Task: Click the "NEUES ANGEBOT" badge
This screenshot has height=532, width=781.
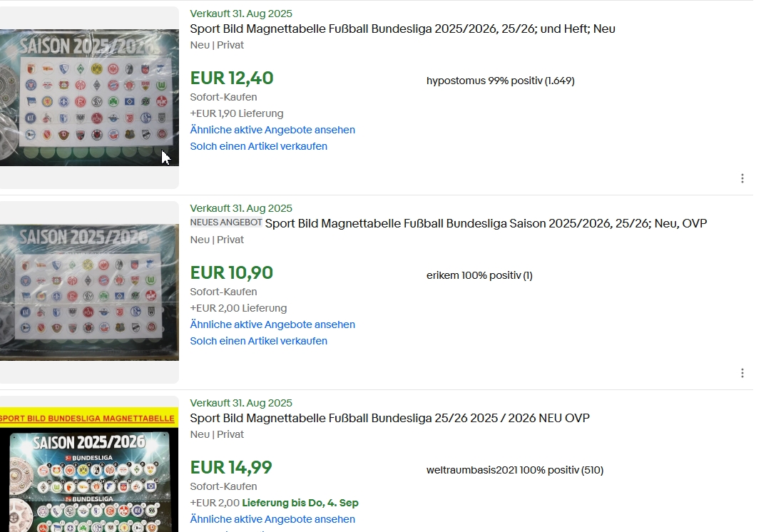Action: (x=226, y=223)
